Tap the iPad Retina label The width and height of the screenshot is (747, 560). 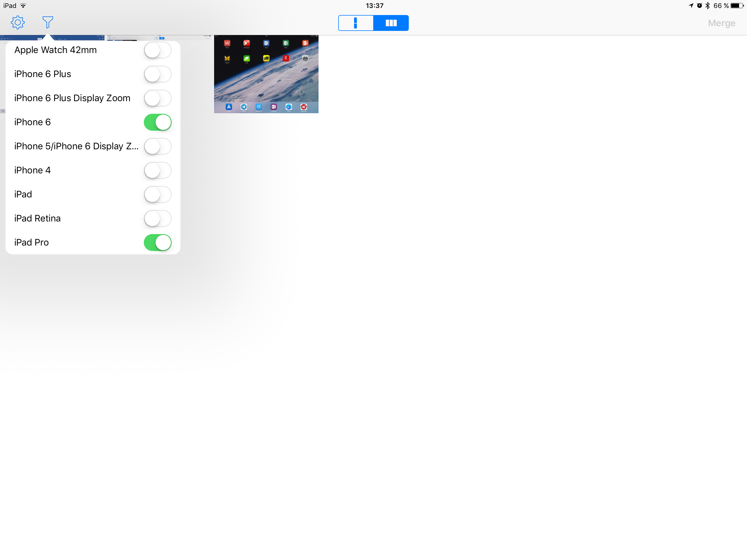point(37,218)
